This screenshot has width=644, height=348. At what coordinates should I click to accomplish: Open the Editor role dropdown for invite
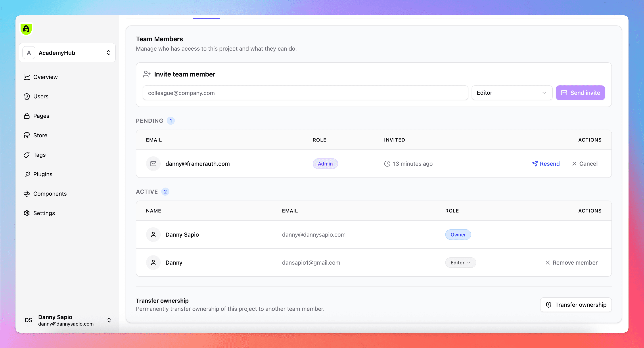512,93
